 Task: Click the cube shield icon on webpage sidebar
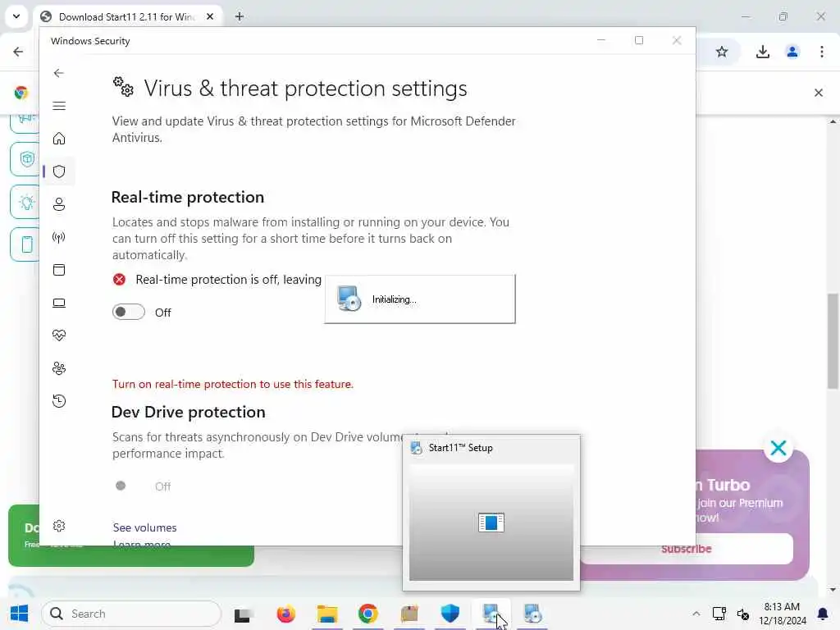(25, 159)
